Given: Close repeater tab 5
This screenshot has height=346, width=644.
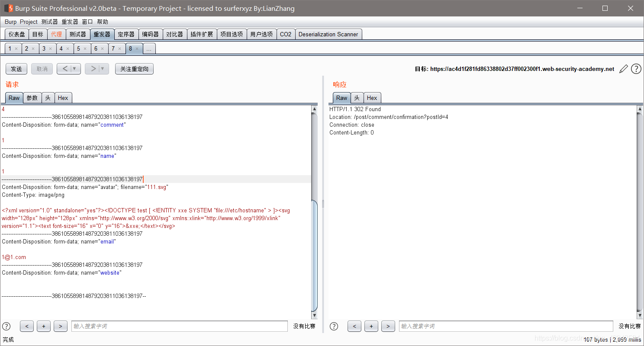Looking at the screenshot, I should point(85,49).
